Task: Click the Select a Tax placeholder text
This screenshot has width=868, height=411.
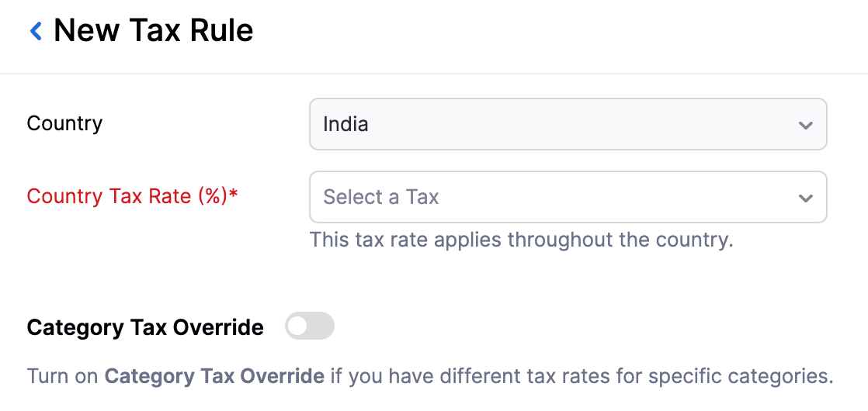Action: click(x=381, y=197)
